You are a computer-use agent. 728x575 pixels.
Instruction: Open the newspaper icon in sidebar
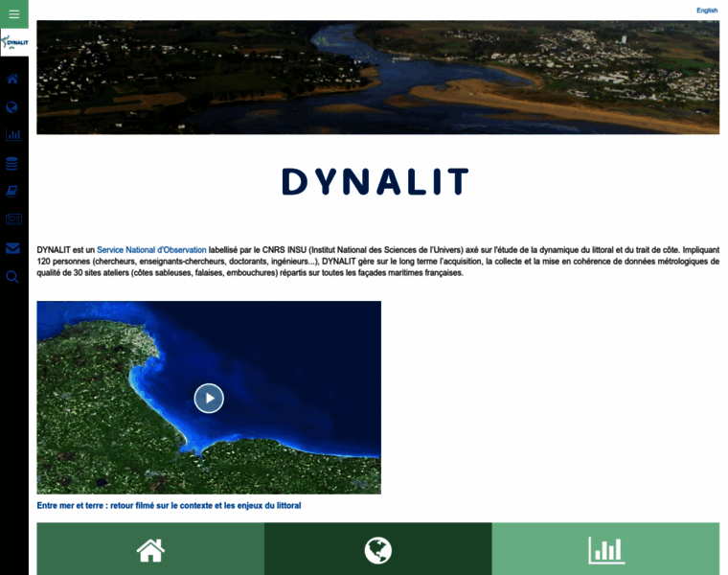coord(13,219)
